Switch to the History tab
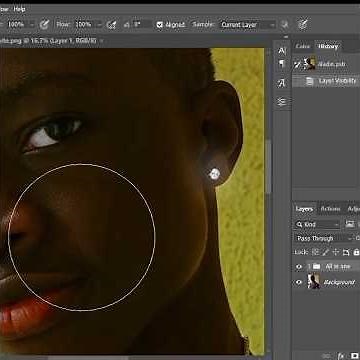 click(x=328, y=46)
